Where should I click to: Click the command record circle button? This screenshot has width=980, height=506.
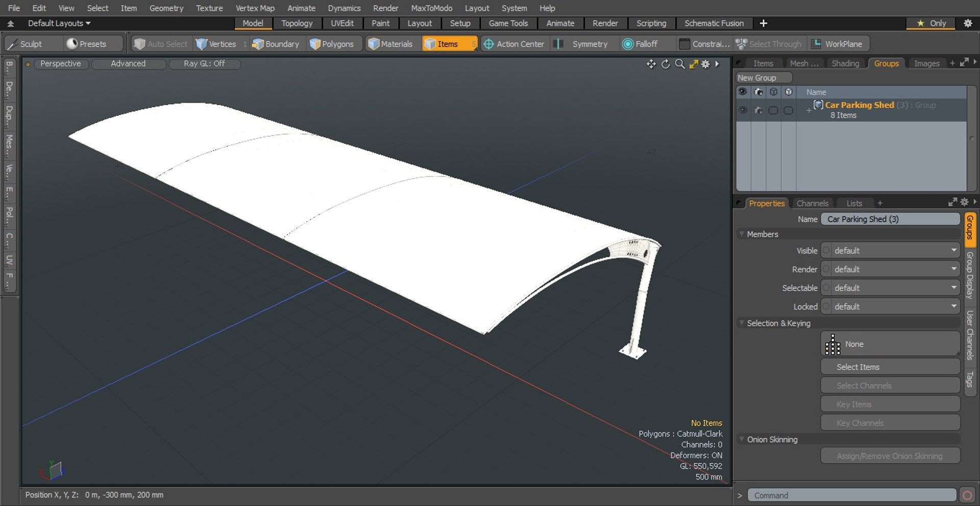point(967,495)
